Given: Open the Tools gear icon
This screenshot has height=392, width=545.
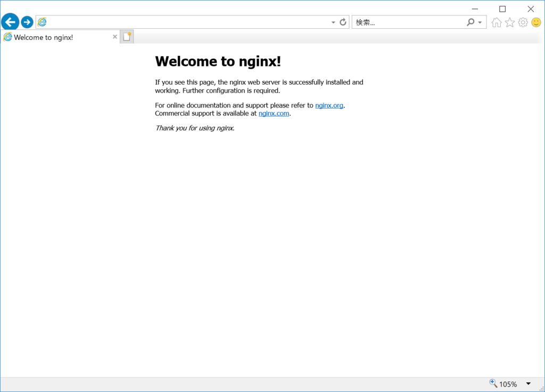Looking at the screenshot, I should (523, 22).
